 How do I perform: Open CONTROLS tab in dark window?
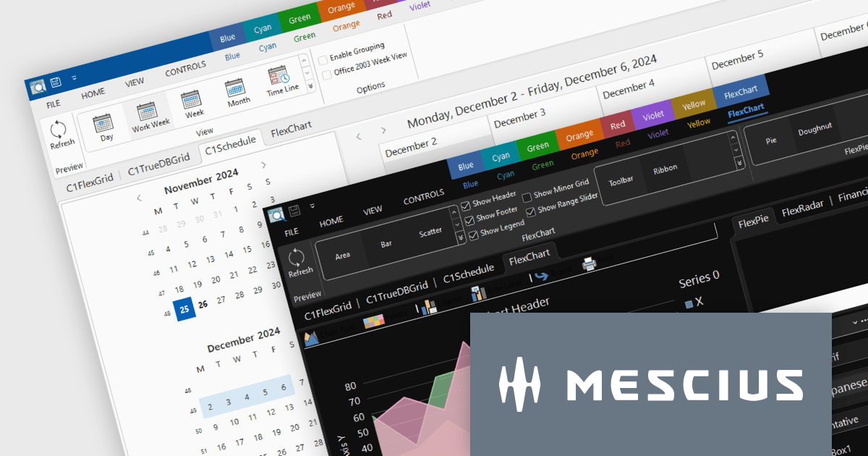tap(424, 197)
